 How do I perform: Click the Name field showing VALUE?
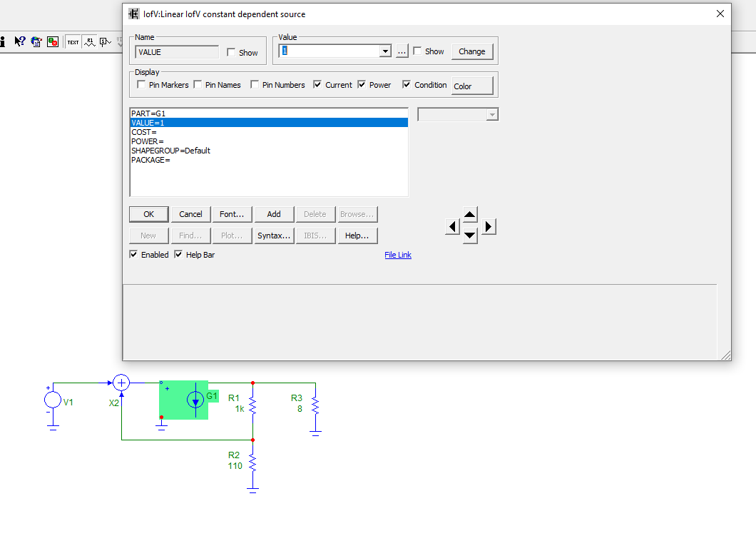(x=177, y=52)
